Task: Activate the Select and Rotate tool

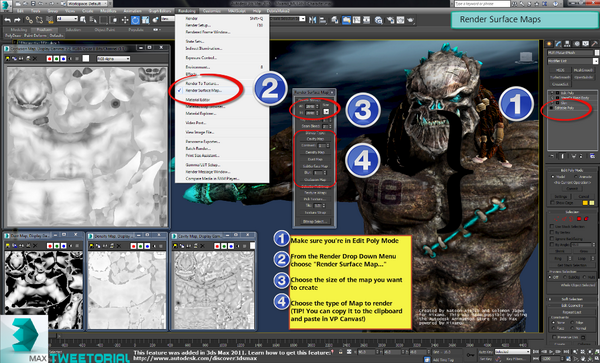Action: tap(135, 20)
